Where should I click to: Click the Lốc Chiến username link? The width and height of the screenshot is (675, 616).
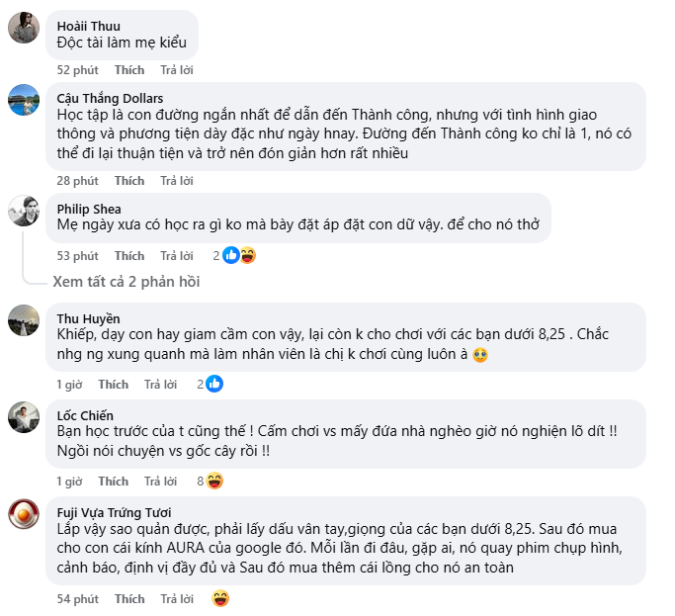click(85, 415)
